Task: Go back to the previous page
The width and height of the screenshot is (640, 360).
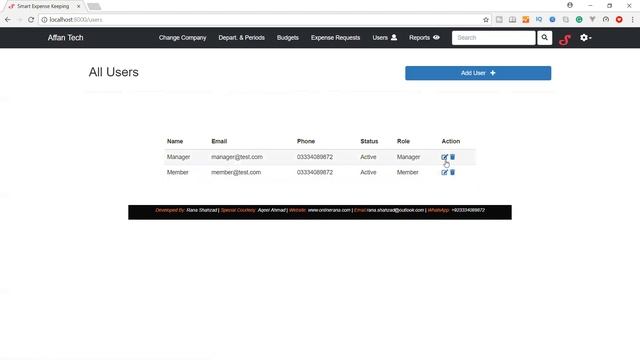Action: tap(8, 20)
